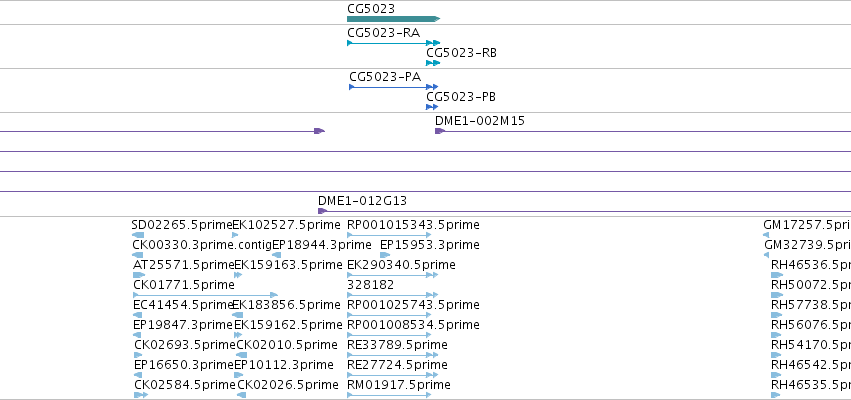Select the CG5023-RB transcript glyph
Image resolution: width=851 pixels, height=400 pixels.
click(x=433, y=63)
